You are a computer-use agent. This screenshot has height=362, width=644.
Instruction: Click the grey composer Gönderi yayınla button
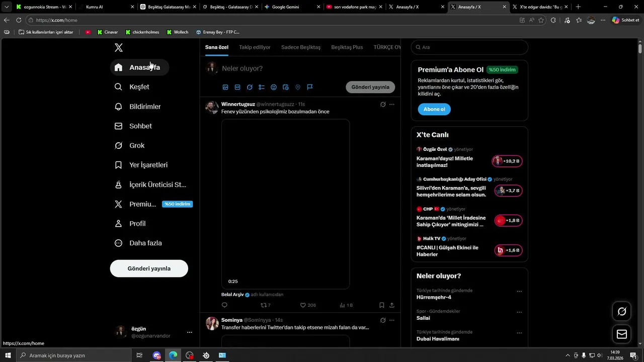(x=370, y=87)
